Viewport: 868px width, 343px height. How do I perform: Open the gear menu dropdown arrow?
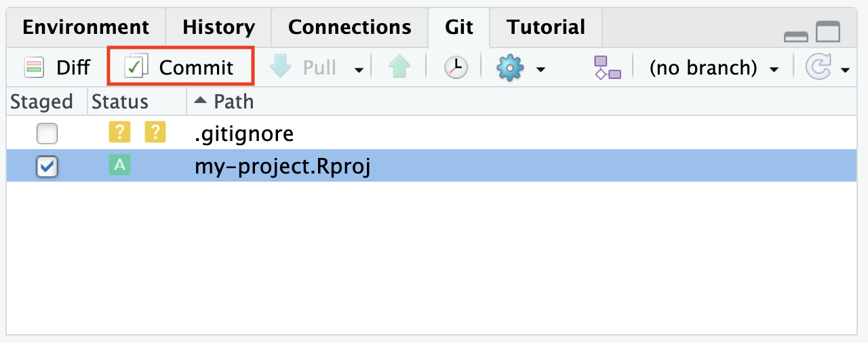pos(540,69)
